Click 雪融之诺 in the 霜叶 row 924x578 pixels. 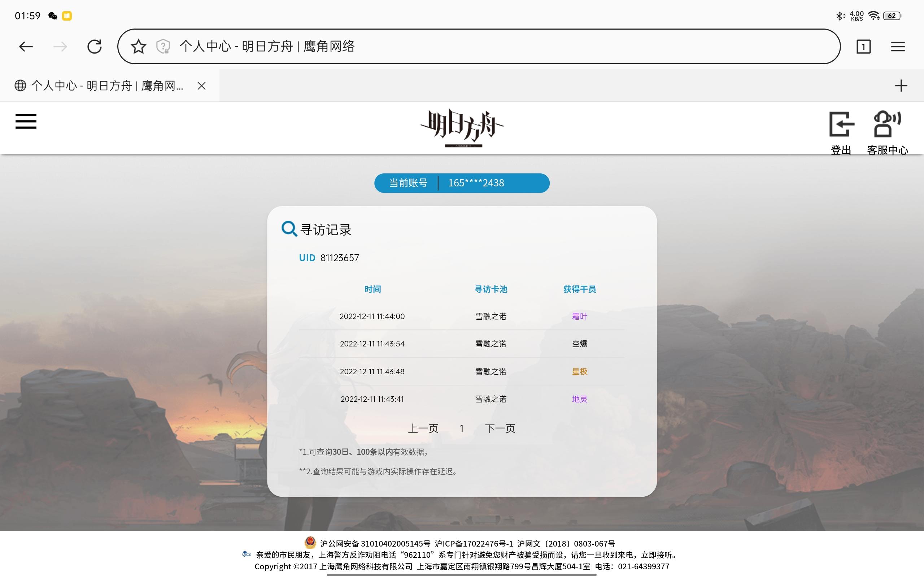click(x=491, y=316)
